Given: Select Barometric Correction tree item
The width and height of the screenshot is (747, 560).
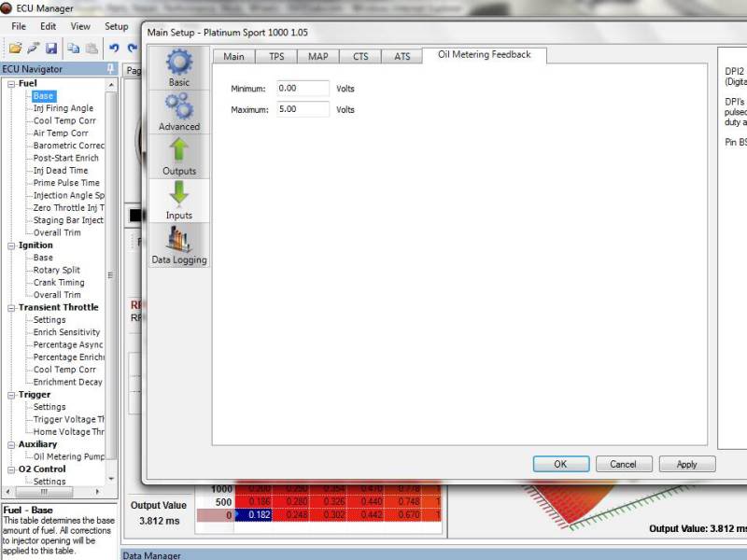Looking at the screenshot, I should tap(68, 146).
